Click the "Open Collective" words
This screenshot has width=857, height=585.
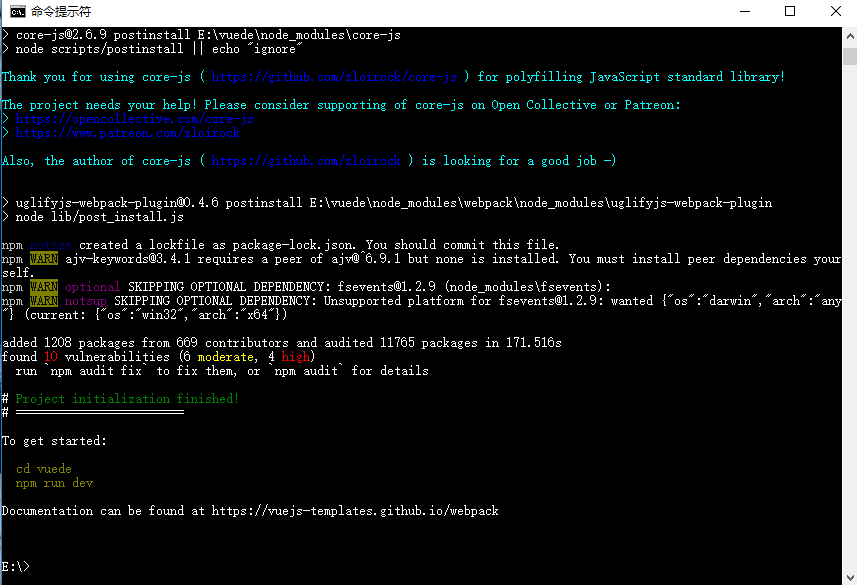pos(544,105)
